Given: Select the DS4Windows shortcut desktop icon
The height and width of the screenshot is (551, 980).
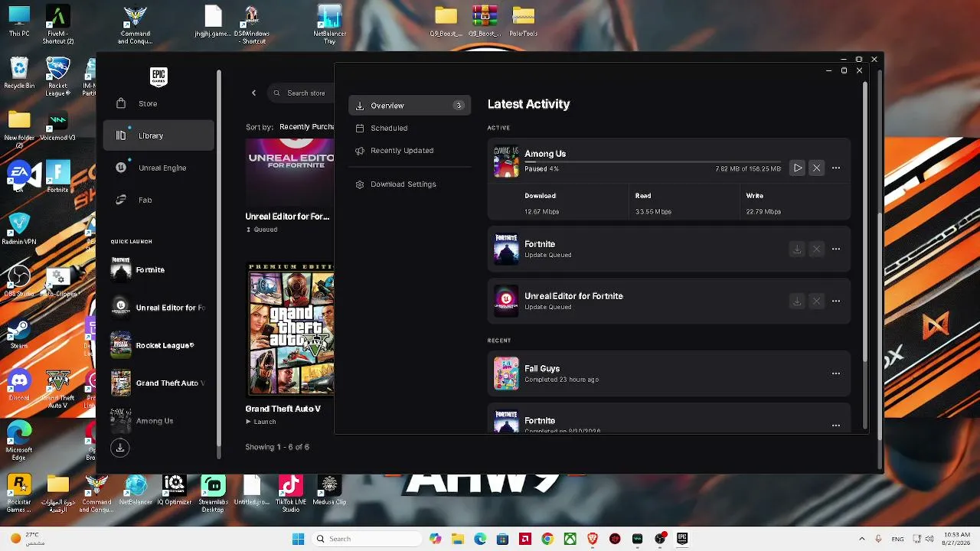Looking at the screenshot, I should tap(252, 24).
